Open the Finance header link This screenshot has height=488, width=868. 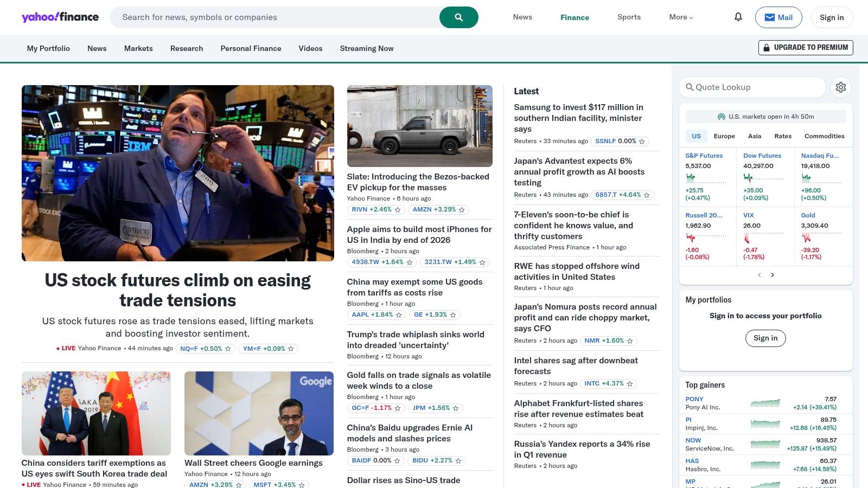575,17
